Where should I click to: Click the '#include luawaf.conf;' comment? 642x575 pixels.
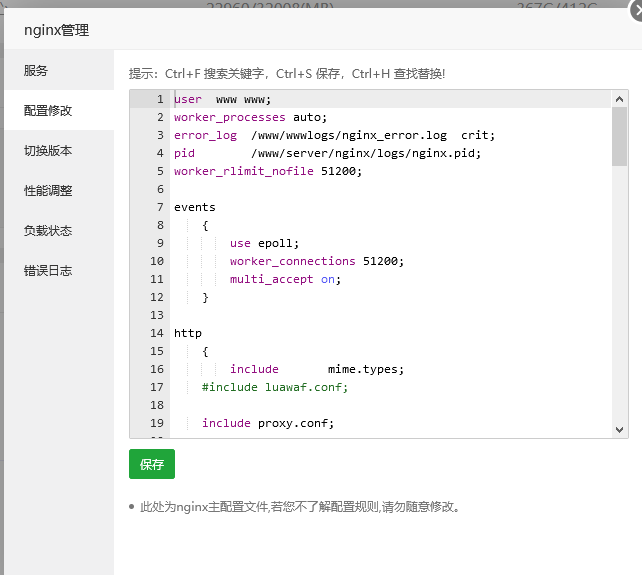click(275, 387)
